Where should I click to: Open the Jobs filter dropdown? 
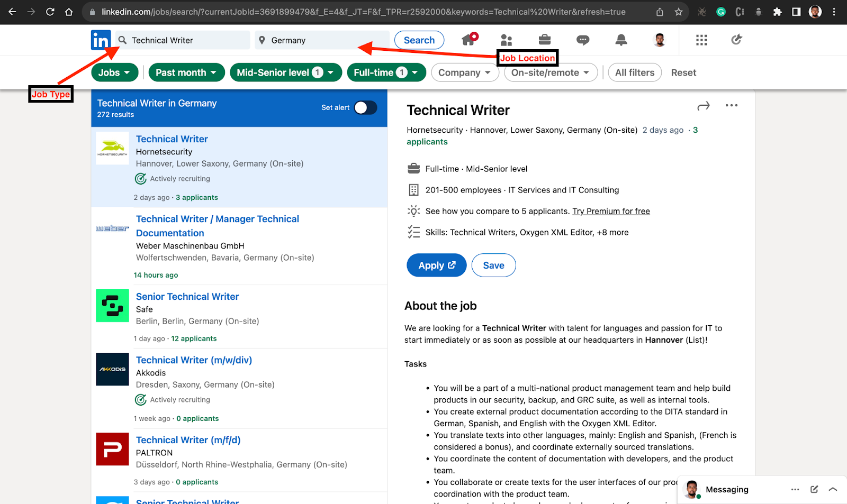pos(114,72)
